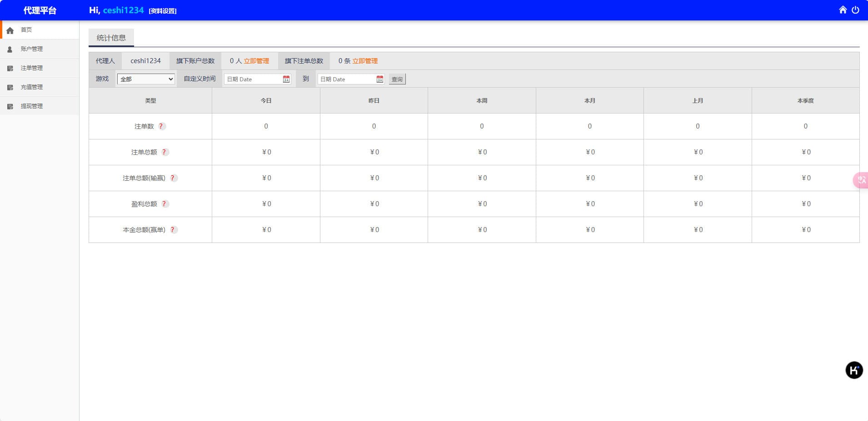Focus the start 日期 Date input field
This screenshot has height=421, width=868.
(254, 79)
